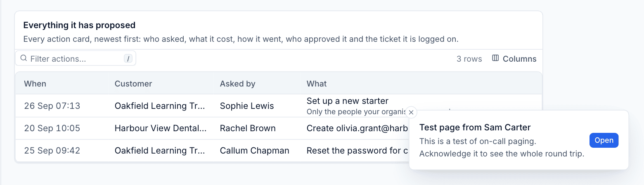Click the Test page notification title
Screen dimensions: 644x185
pyautogui.click(x=475, y=127)
